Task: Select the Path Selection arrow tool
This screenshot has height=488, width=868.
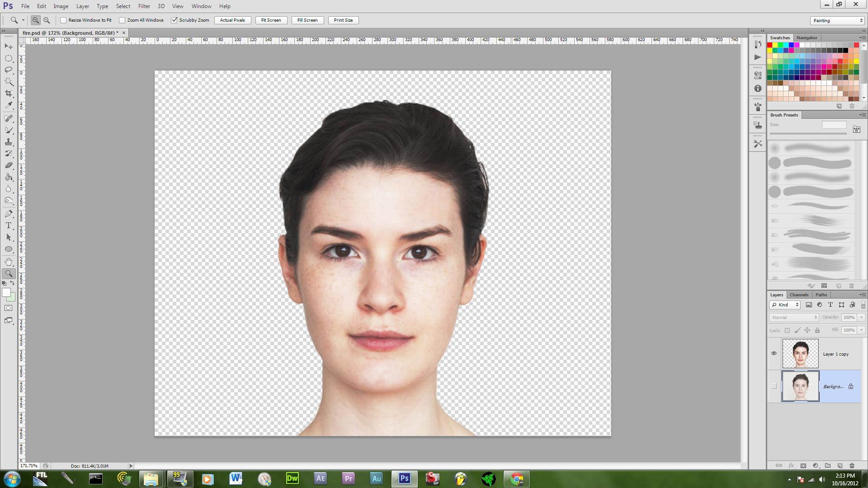Action: tap(9, 237)
